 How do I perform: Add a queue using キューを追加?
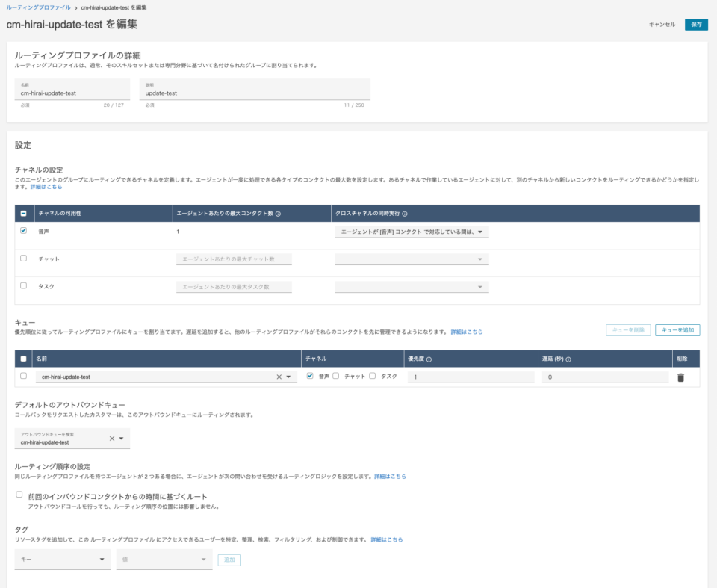(x=676, y=330)
